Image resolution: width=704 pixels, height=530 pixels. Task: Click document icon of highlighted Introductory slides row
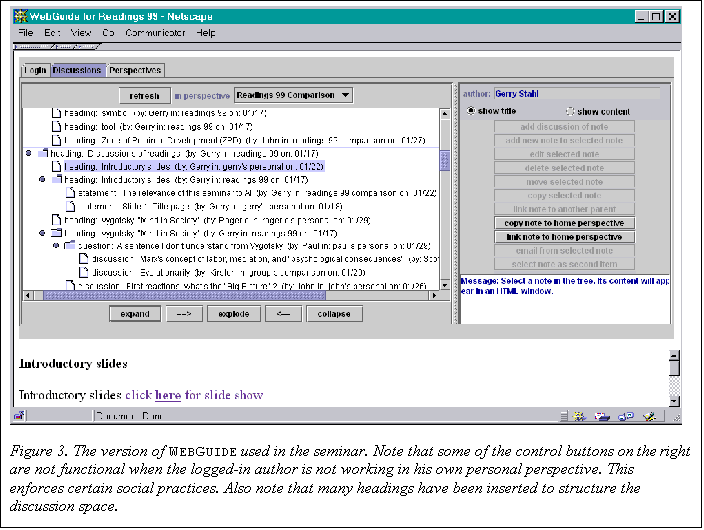56,167
